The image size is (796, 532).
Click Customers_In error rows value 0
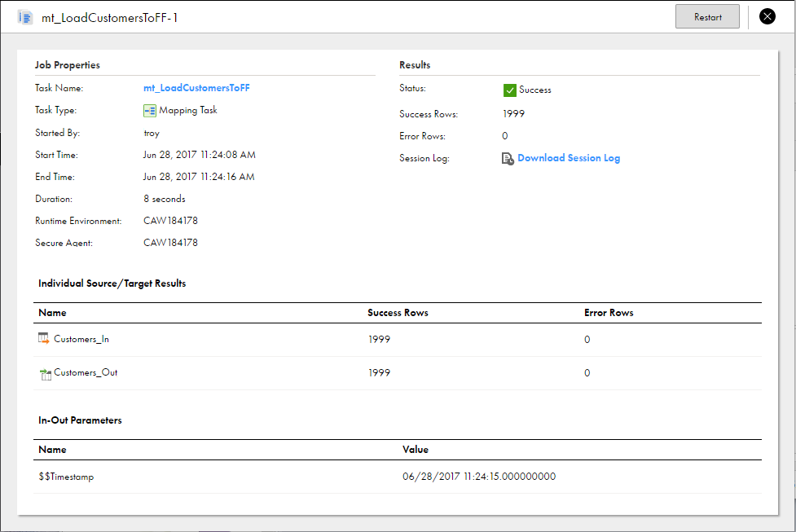(x=587, y=339)
